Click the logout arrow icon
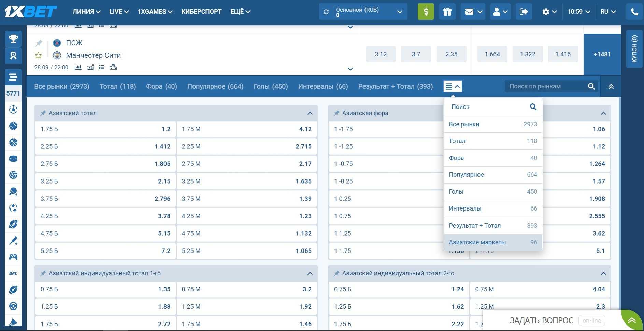This screenshot has height=331, width=644. pos(523,12)
